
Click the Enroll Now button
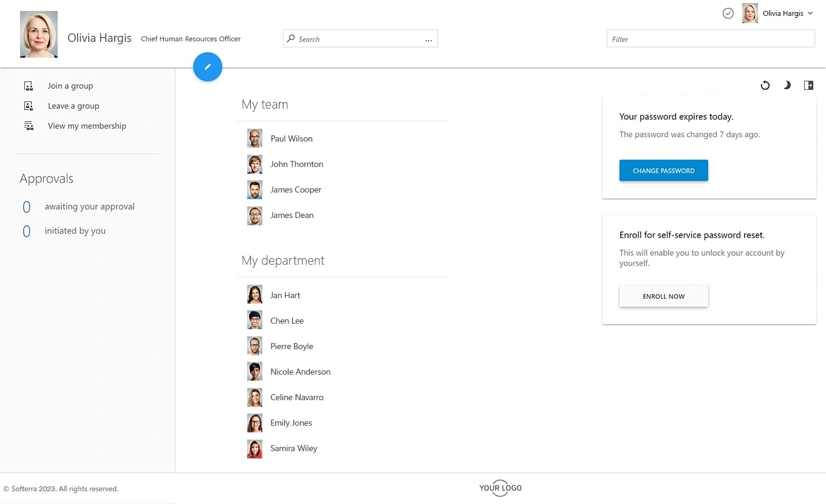[x=663, y=296]
